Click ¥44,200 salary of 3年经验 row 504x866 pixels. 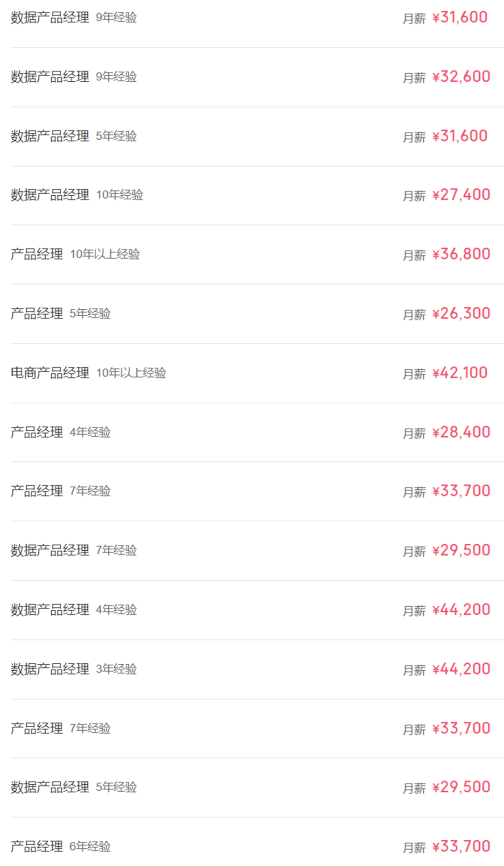click(x=461, y=669)
